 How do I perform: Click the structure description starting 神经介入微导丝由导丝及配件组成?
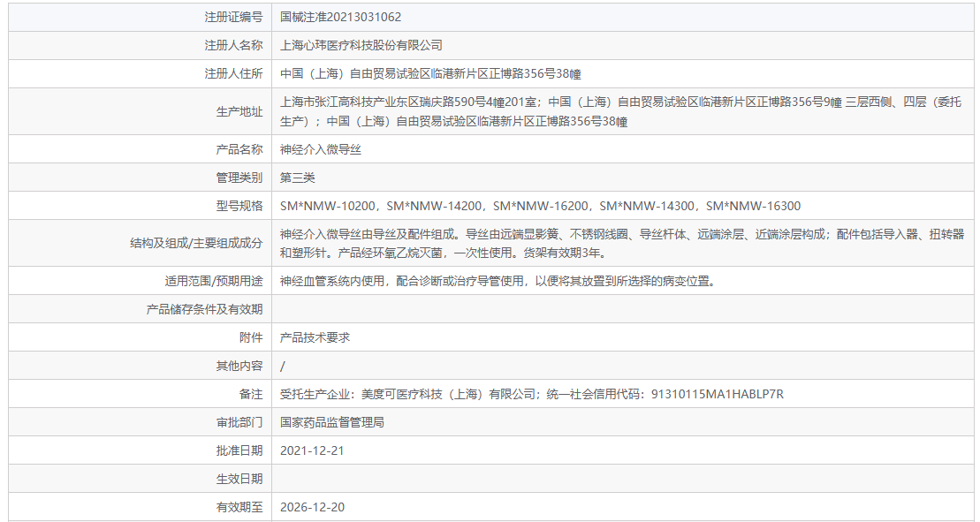622,244
